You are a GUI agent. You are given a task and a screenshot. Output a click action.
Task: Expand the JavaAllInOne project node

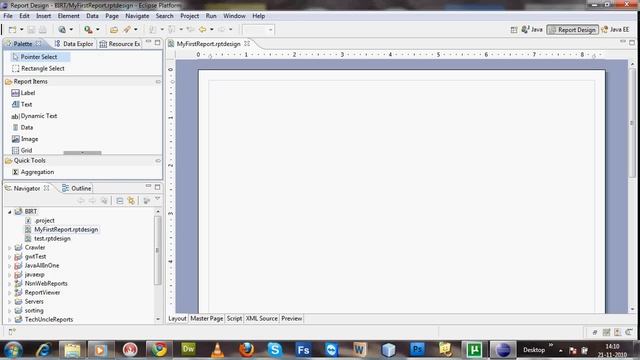[x=9, y=265]
